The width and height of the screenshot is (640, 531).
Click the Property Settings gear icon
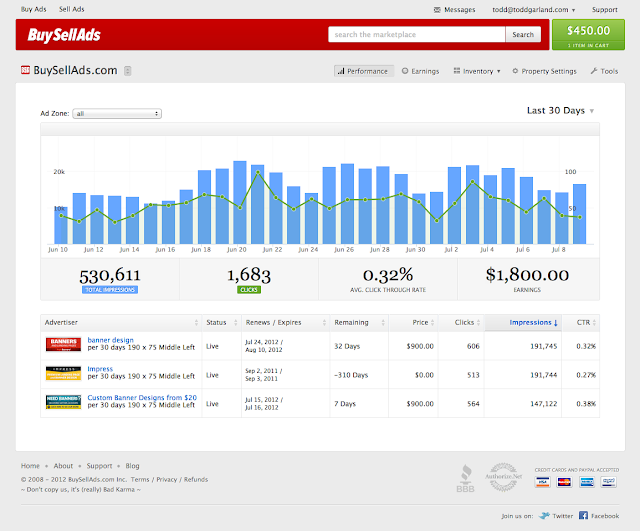(x=515, y=71)
